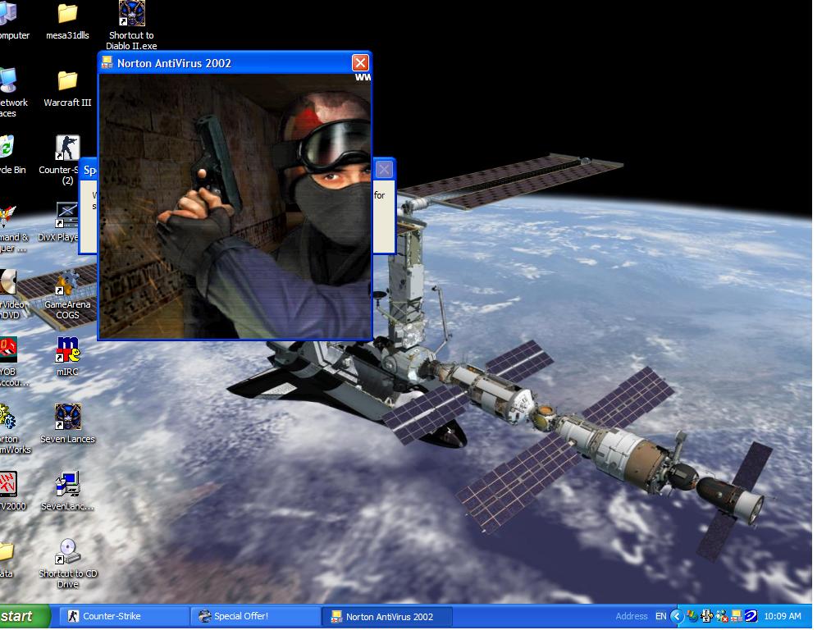Screen dimensions: 840x630
Task: Open the GameArena COGS shortcut
Action: tap(67, 295)
